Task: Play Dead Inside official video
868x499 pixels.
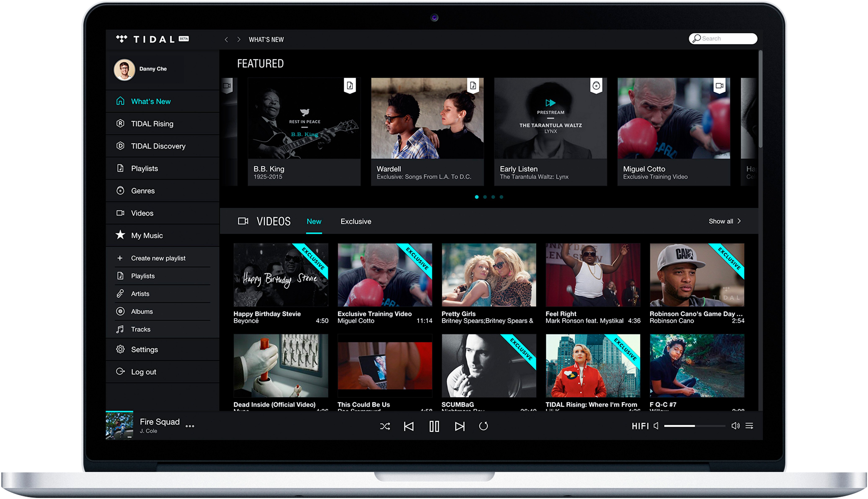Action: 281,366
